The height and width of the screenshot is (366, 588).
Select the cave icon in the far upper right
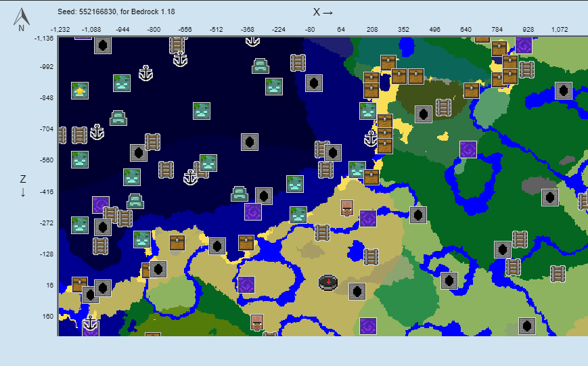(563, 91)
